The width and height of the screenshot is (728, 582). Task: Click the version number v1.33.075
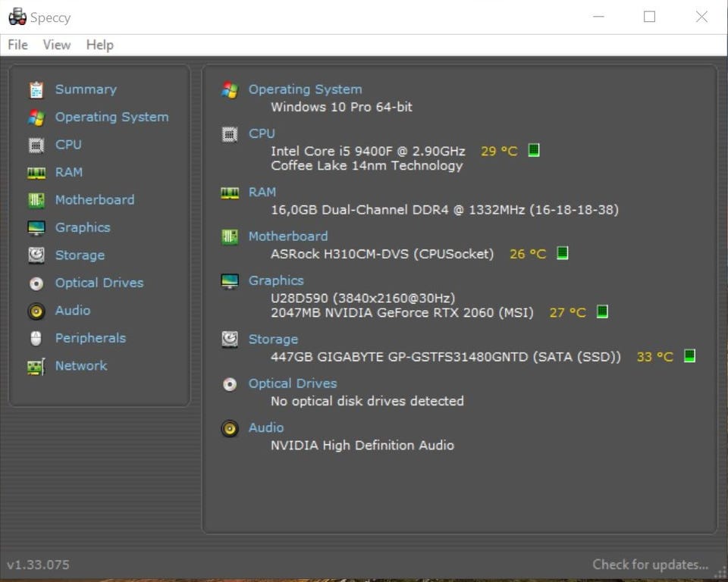[39, 565]
